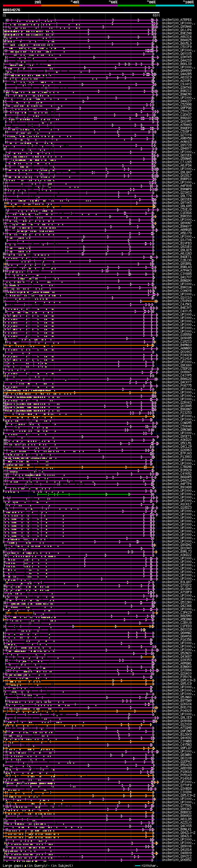Select the UniRef100_B9IAD8 label

coord(177,487)
